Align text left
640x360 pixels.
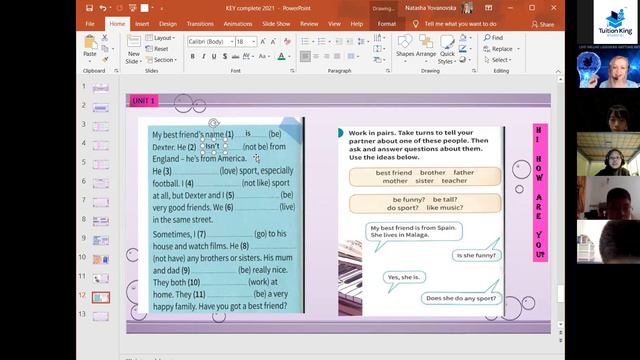click(305, 56)
